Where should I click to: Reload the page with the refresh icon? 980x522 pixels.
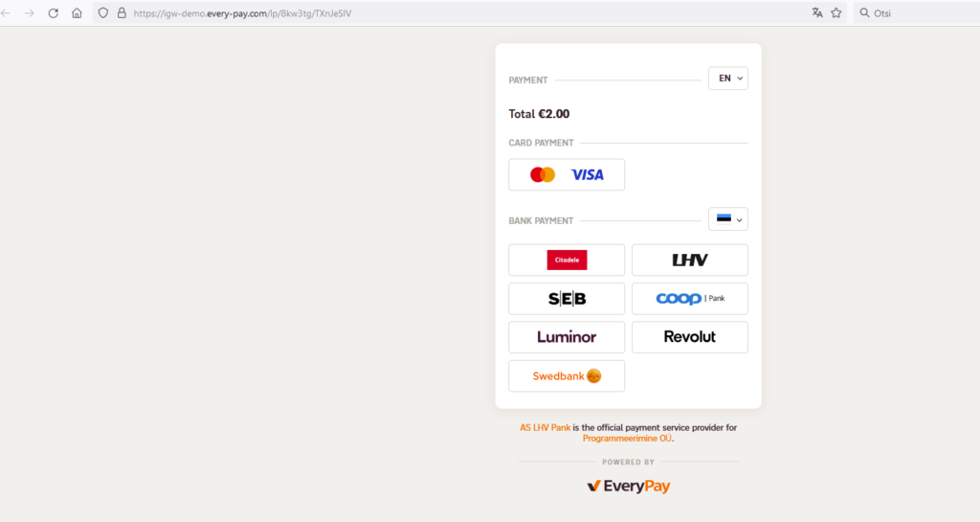click(54, 13)
